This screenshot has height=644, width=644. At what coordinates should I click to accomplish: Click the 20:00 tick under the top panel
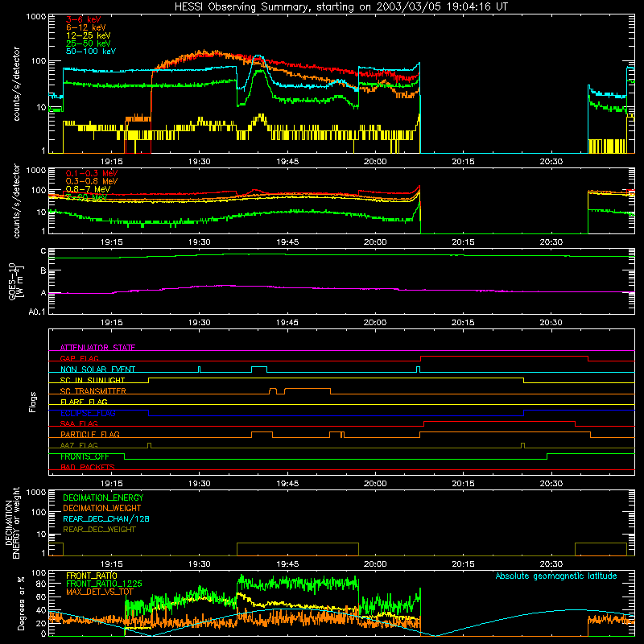(375, 162)
